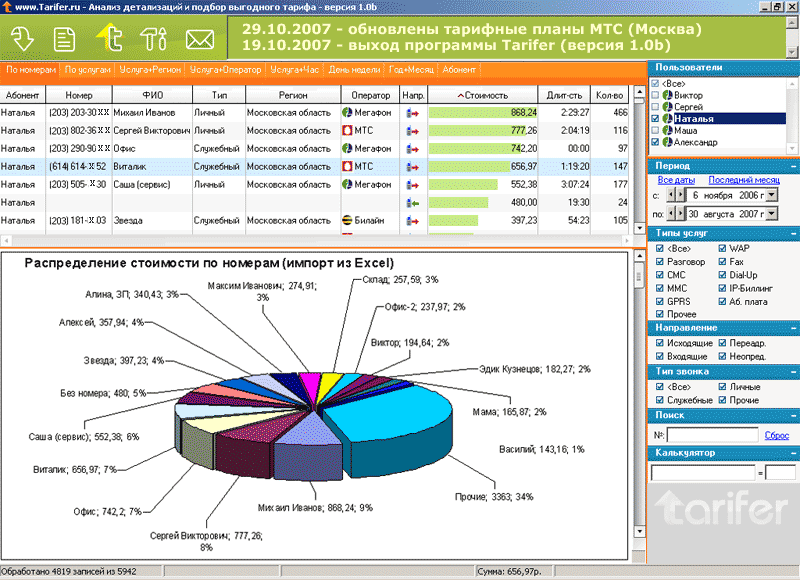The height and width of the screenshot is (580, 800).
Task: Switch to the По услугам tab
Action: pyautogui.click(x=86, y=70)
